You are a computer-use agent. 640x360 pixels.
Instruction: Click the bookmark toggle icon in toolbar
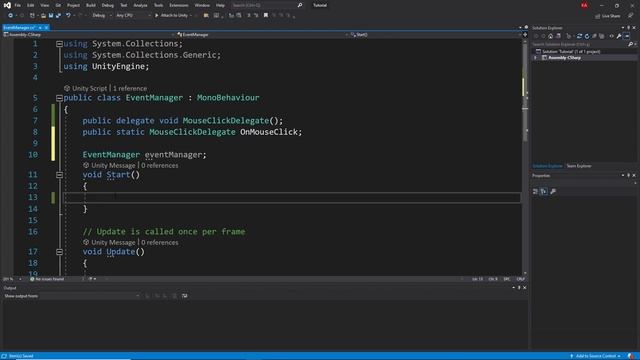click(x=266, y=16)
